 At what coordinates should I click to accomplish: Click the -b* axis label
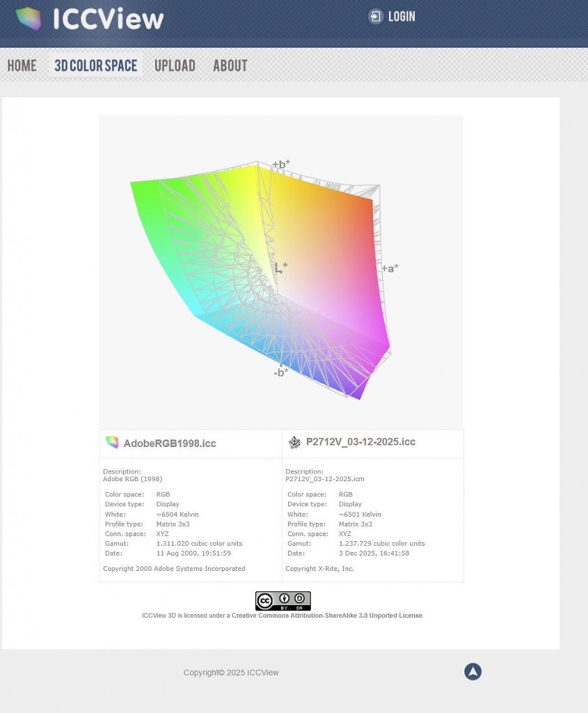click(281, 373)
